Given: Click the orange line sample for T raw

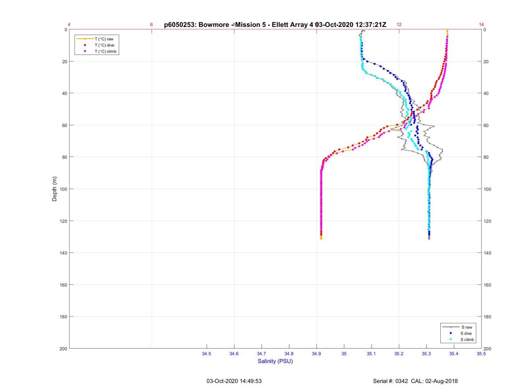Looking at the screenshot, I should pos(85,39).
